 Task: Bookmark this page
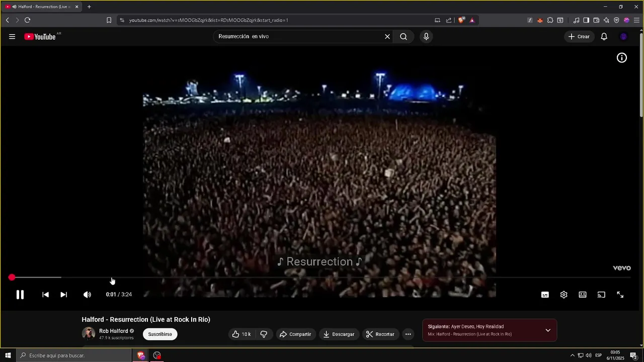point(109,20)
